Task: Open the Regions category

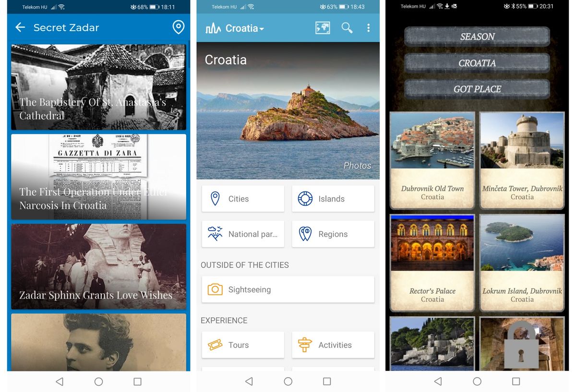Action: (333, 234)
